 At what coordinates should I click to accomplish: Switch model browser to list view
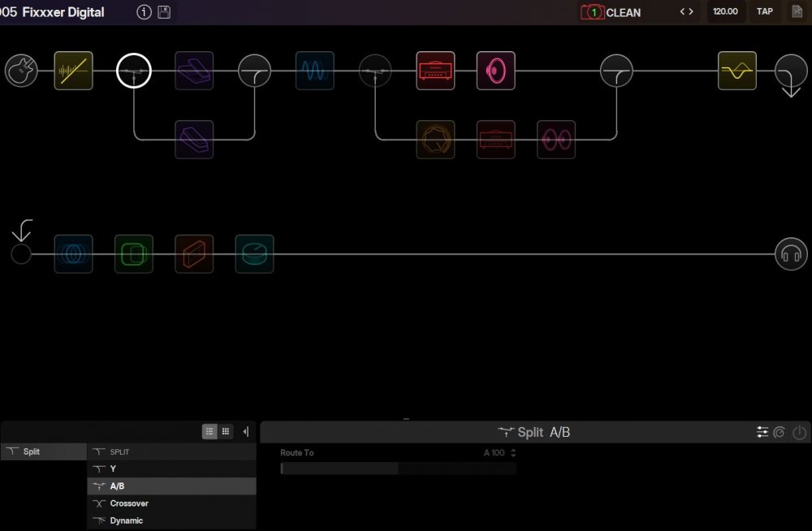tap(209, 431)
